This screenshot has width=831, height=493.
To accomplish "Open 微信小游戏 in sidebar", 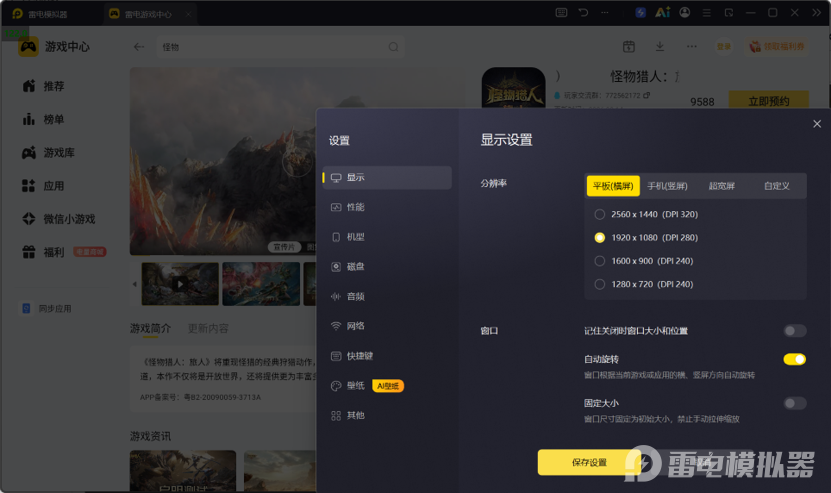I will [x=59, y=219].
